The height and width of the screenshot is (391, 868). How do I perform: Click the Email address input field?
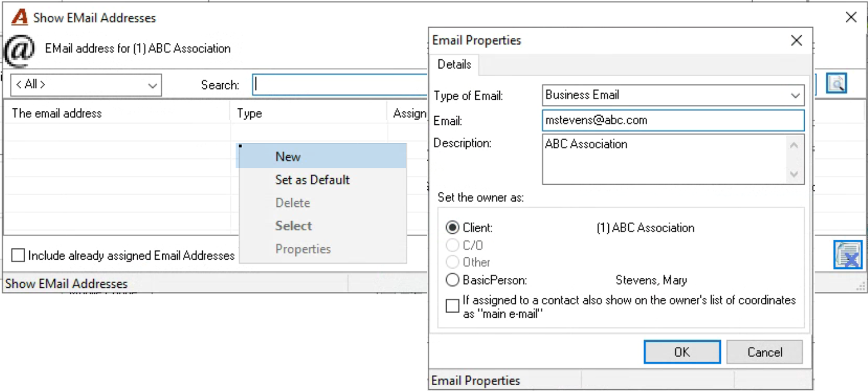pos(673,120)
